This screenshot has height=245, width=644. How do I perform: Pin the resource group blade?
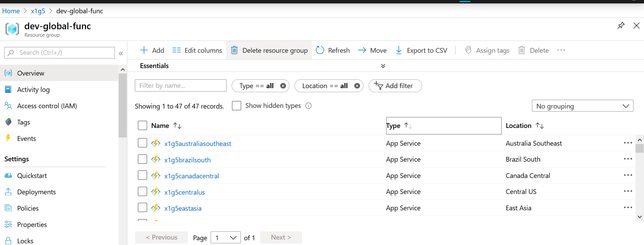tap(621, 26)
